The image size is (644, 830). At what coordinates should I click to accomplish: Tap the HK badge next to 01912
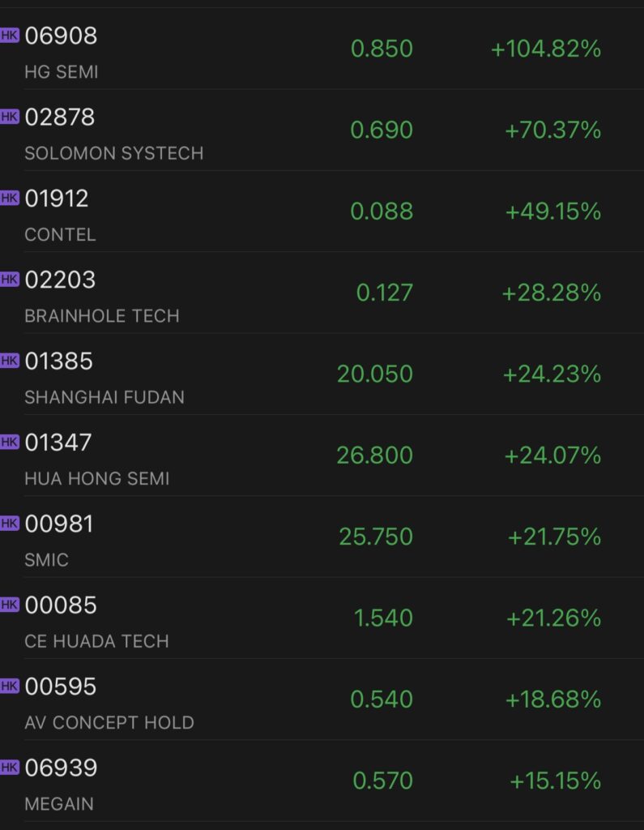[x=9, y=198]
